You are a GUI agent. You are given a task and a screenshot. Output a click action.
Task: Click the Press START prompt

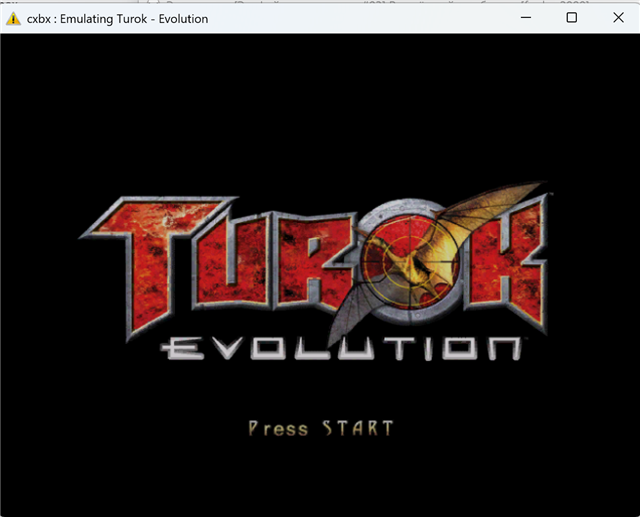click(x=321, y=428)
